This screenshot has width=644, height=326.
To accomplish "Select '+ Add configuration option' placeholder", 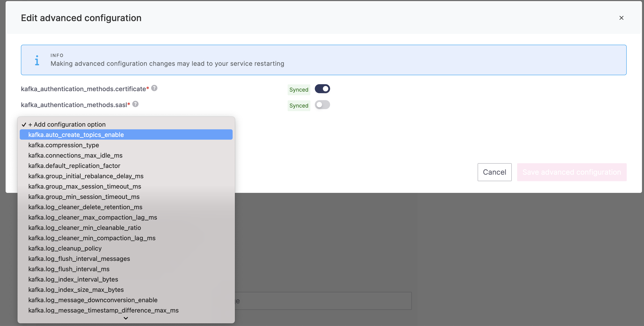I will (x=67, y=125).
